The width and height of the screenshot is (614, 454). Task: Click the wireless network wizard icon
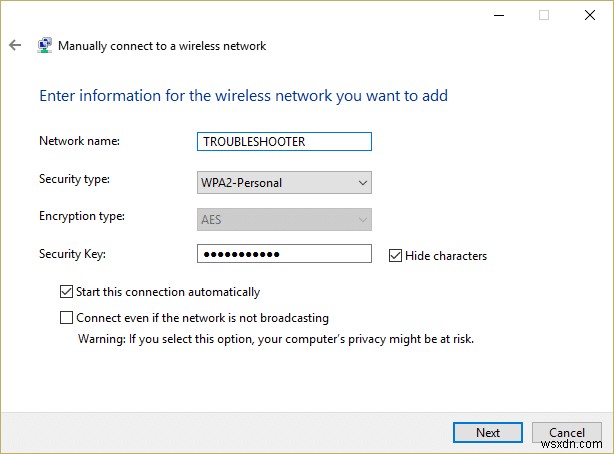click(x=45, y=46)
